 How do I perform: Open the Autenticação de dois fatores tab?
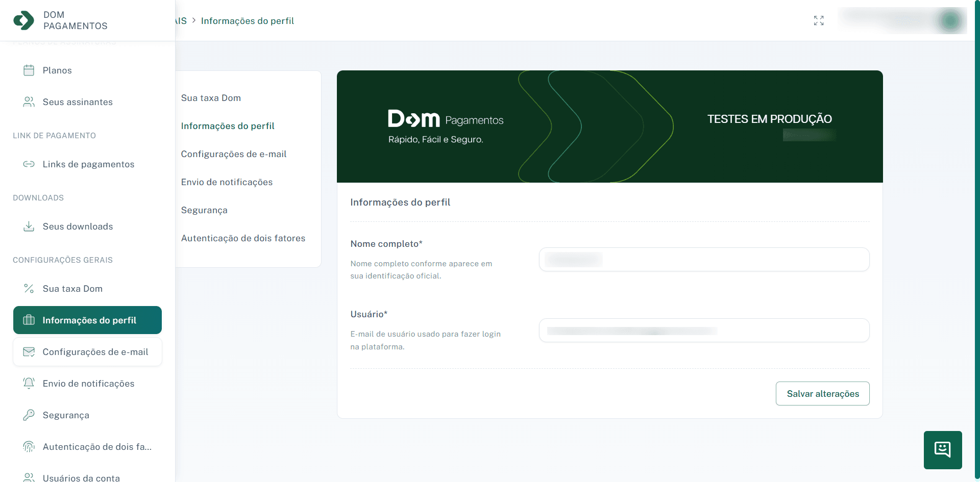243,238
